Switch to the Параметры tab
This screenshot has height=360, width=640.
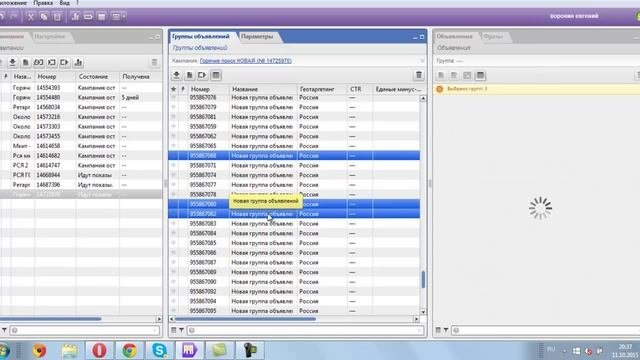(x=257, y=36)
